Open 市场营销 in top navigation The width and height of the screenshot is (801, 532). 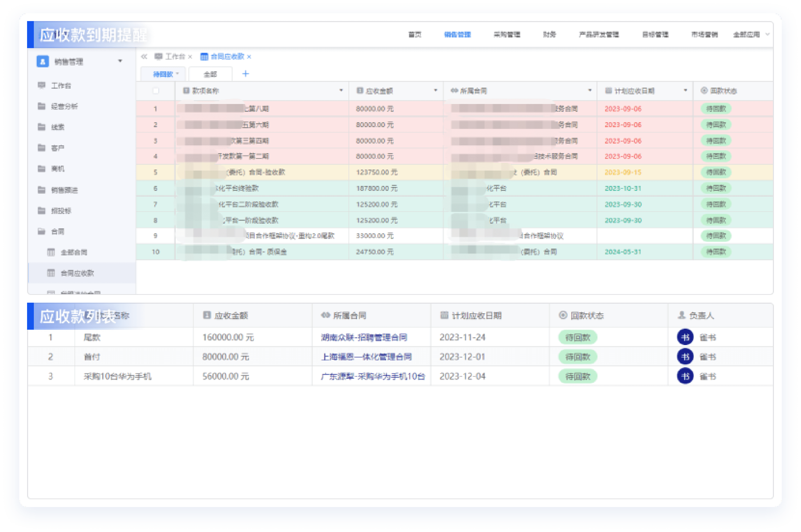pos(704,34)
